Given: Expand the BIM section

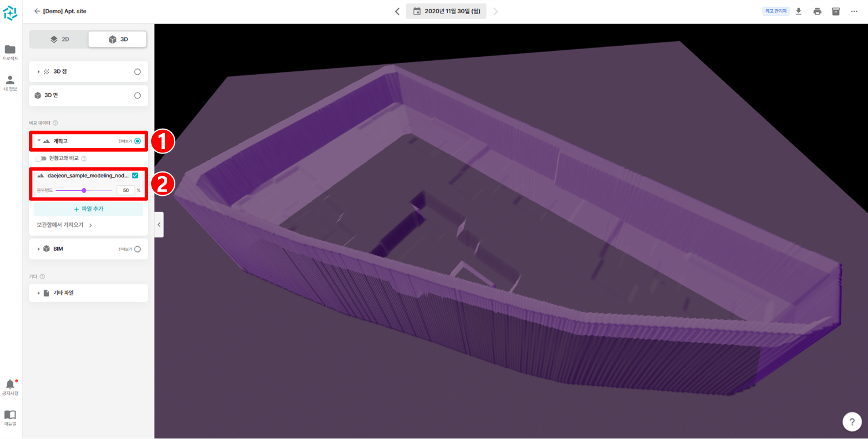Looking at the screenshot, I should [x=39, y=249].
